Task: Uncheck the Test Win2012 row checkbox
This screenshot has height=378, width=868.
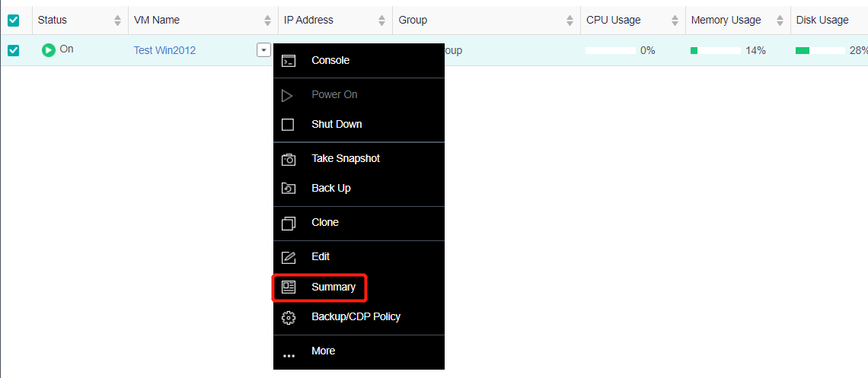Action: point(13,50)
